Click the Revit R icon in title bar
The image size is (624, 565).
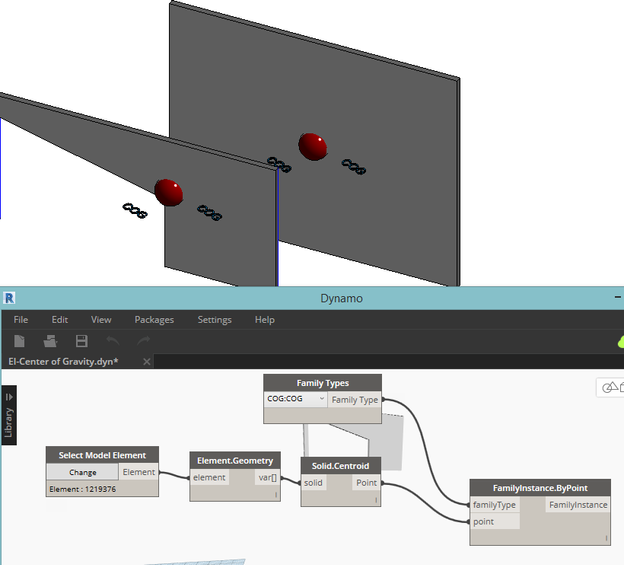tap(9, 298)
